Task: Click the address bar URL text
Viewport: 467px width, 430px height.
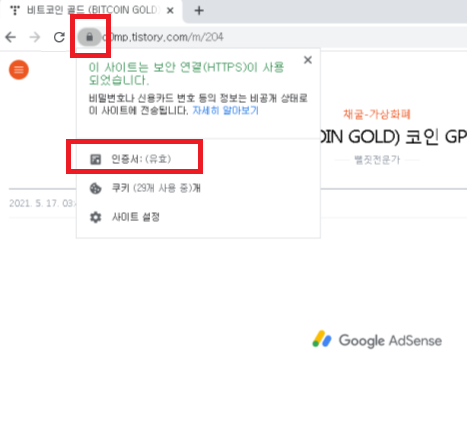Action: pyautogui.click(x=163, y=37)
